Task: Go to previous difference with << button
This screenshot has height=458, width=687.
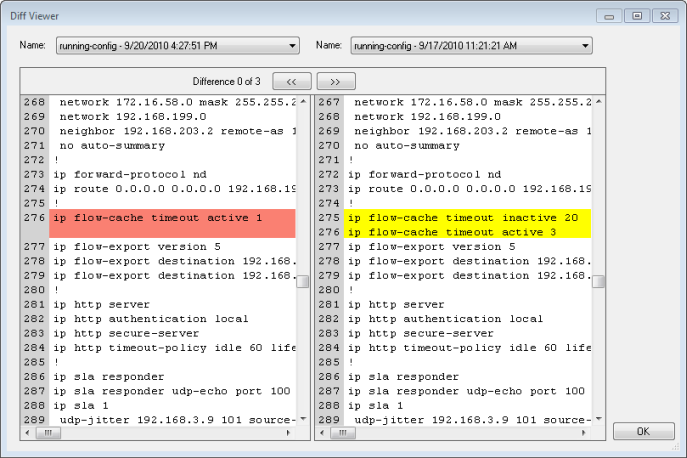Action: (x=292, y=82)
